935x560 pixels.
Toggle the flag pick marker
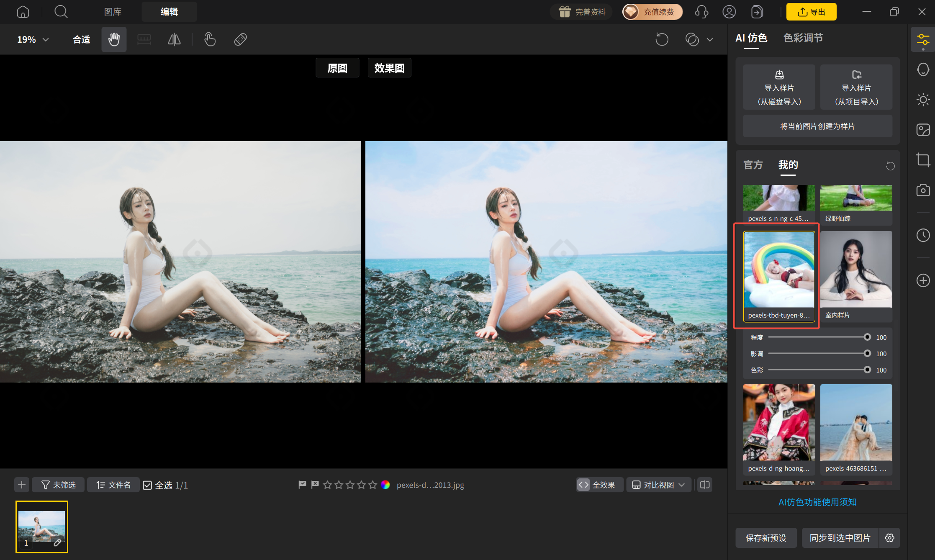point(302,485)
